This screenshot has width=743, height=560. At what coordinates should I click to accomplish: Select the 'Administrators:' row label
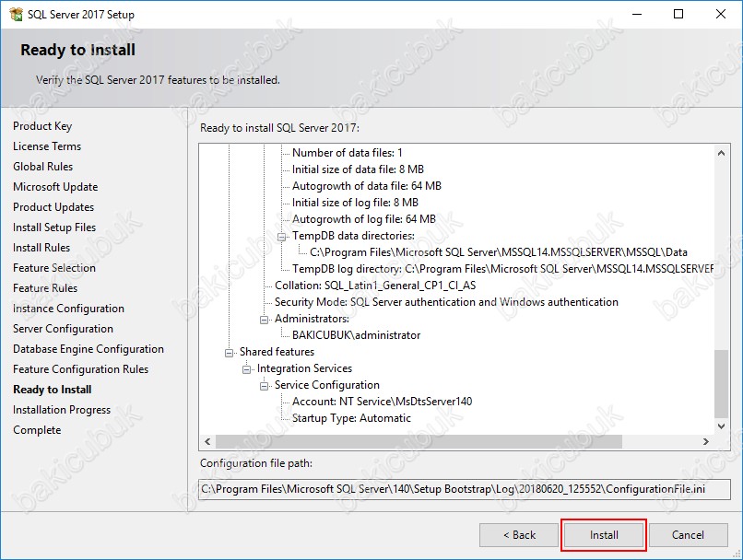point(312,319)
